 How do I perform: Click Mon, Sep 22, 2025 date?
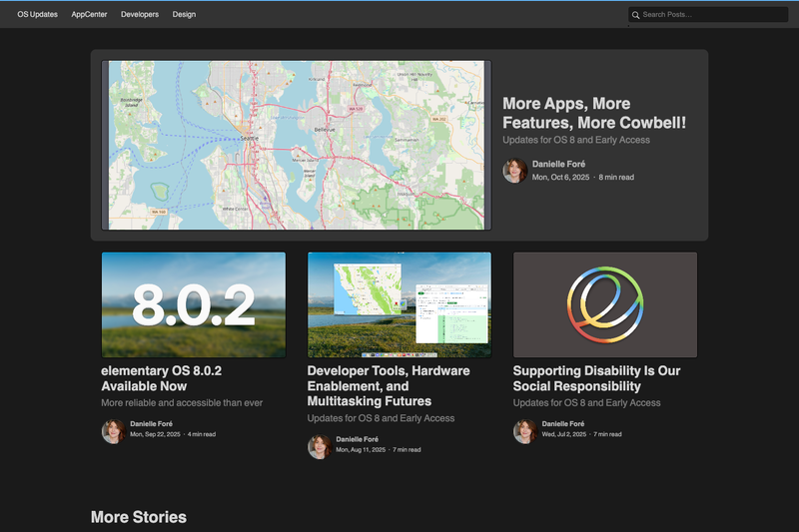pyautogui.click(x=155, y=434)
